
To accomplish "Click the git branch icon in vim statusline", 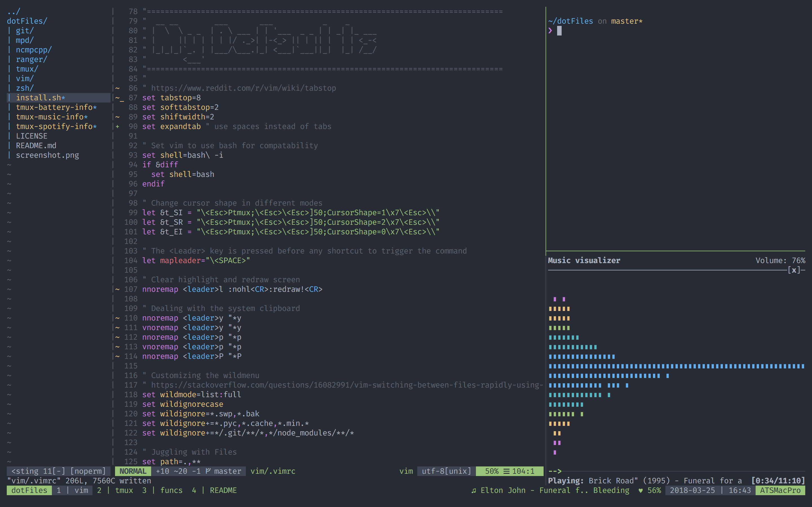I will point(208,471).
